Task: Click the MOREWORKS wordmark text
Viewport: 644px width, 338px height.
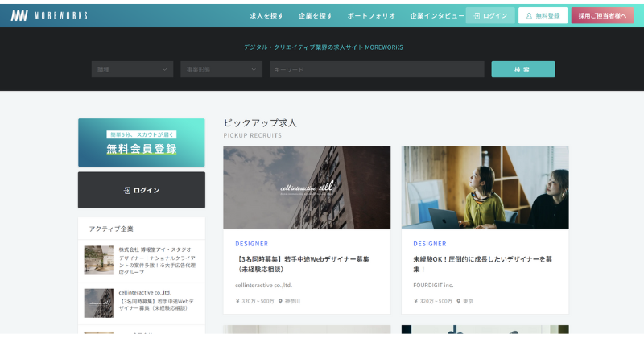Action: [x=61, y=15]
